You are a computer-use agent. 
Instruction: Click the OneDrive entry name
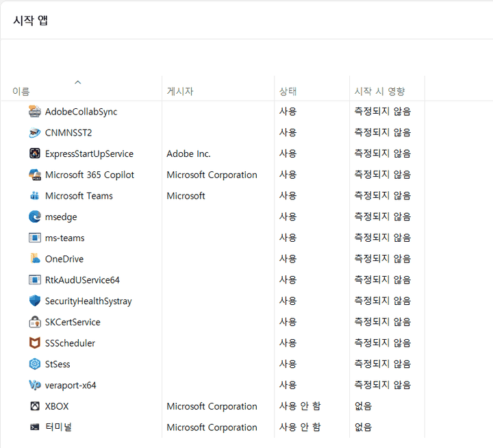pyautogui.click(x=64, y=259)
